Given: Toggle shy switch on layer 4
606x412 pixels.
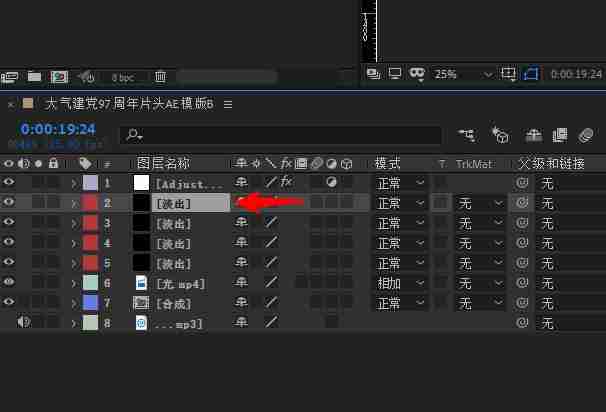Looking at the screenshot, I should point(241,242).
